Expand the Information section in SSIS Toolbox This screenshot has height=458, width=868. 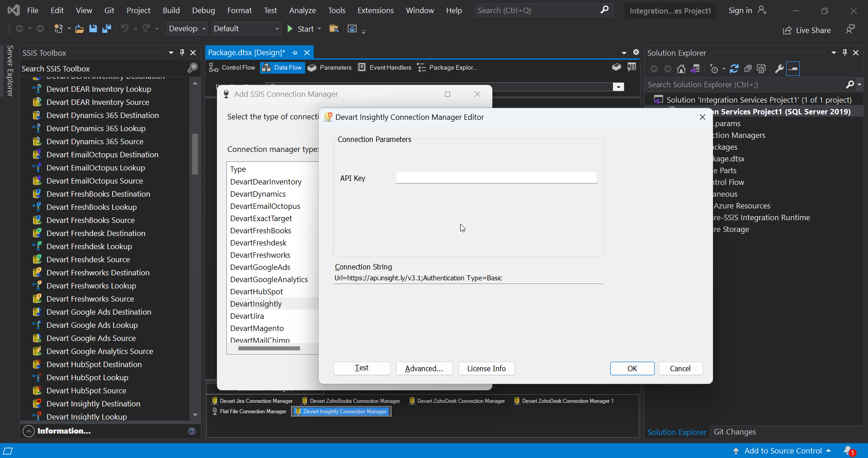pyautogui.click(x=28, y=431)
